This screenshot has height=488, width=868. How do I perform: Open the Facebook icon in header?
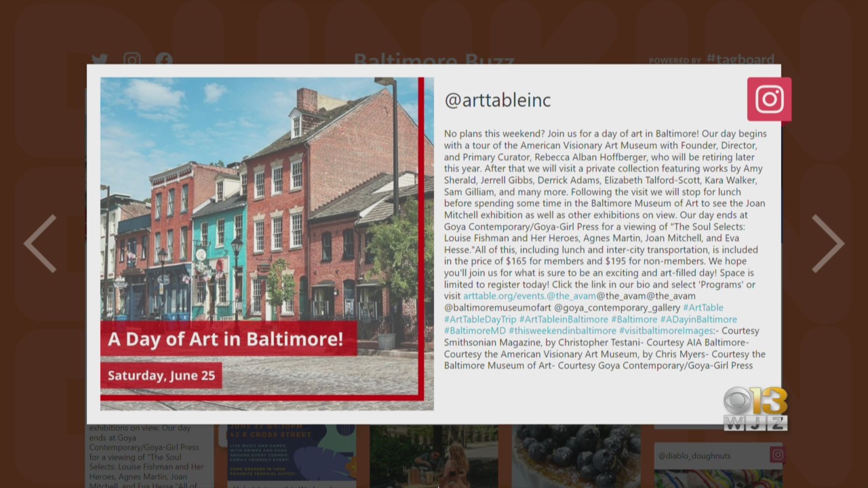point(163,60)
